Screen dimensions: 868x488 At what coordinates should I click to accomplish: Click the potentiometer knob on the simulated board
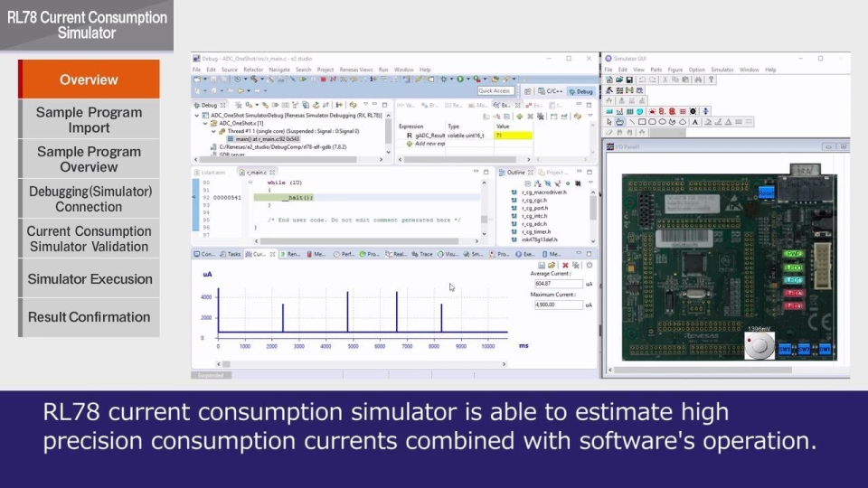[x=759, y=345]
